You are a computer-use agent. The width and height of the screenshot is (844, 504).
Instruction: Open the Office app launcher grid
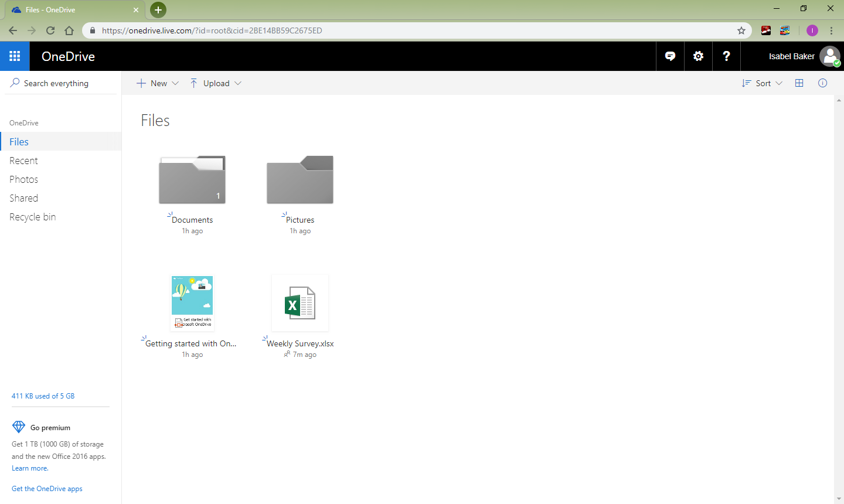click(x=15, y=56)
